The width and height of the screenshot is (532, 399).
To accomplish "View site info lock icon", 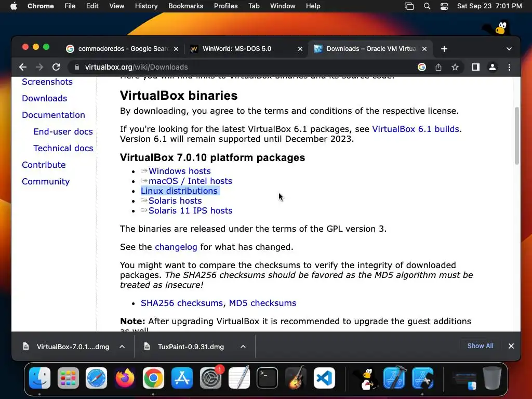I will [77, 67].
